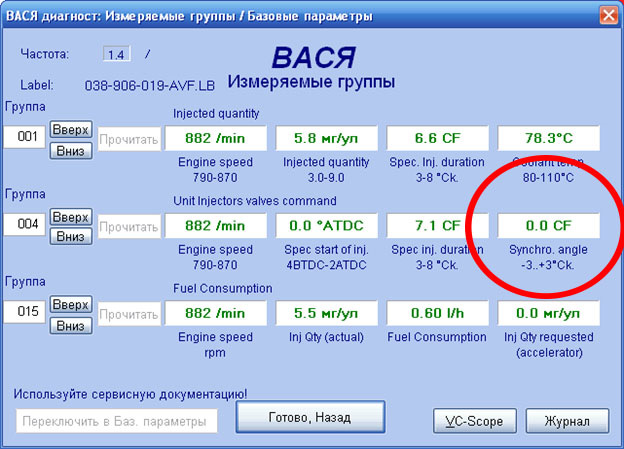Click the group number field 004

[x=25, y=224]
